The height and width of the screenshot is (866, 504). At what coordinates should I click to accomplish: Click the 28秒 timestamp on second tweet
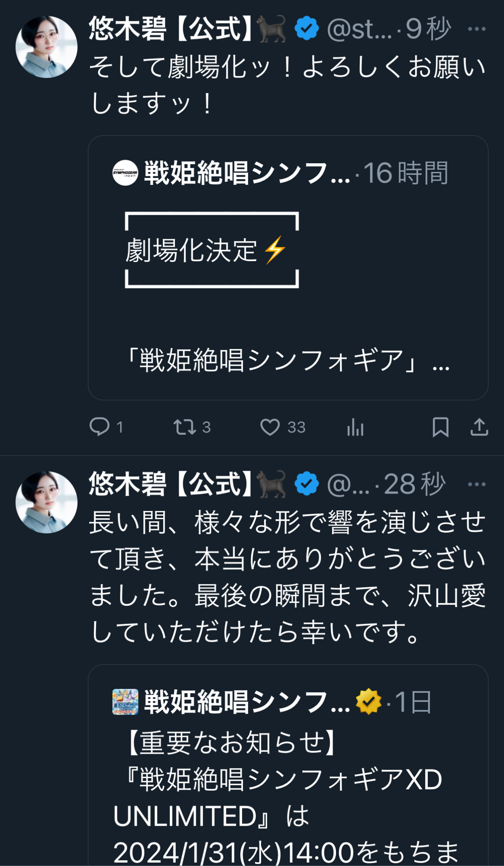414,484
